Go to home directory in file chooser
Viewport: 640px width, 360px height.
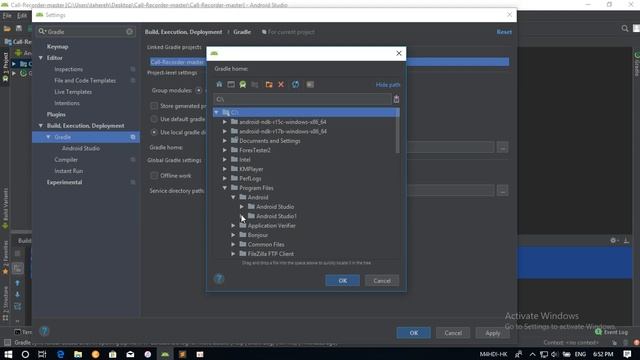click(219, 84)
